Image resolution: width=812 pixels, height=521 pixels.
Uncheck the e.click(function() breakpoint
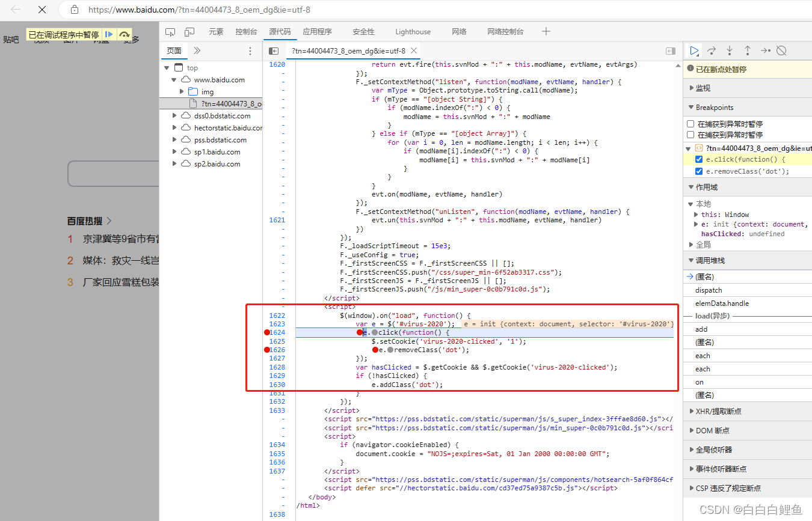[698, 160]
